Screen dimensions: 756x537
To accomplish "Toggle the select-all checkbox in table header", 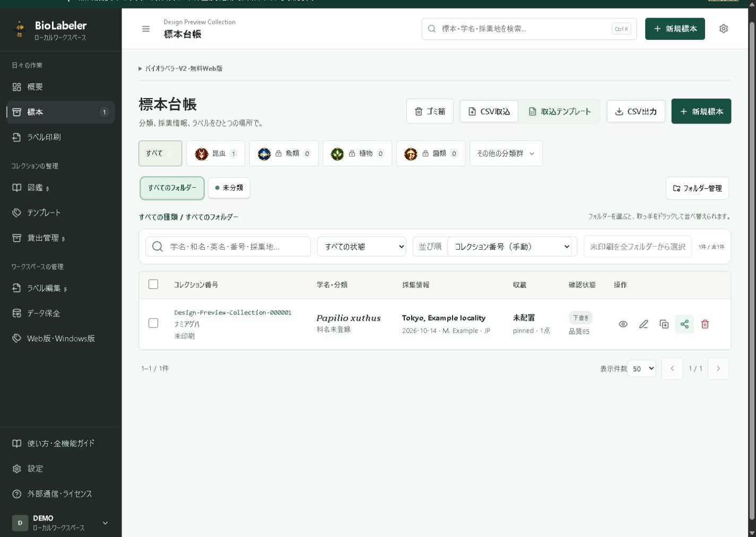I will point(153,284).
